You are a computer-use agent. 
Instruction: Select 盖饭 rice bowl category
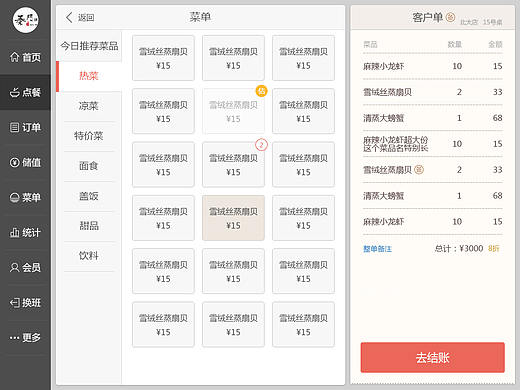click(89, 196)
